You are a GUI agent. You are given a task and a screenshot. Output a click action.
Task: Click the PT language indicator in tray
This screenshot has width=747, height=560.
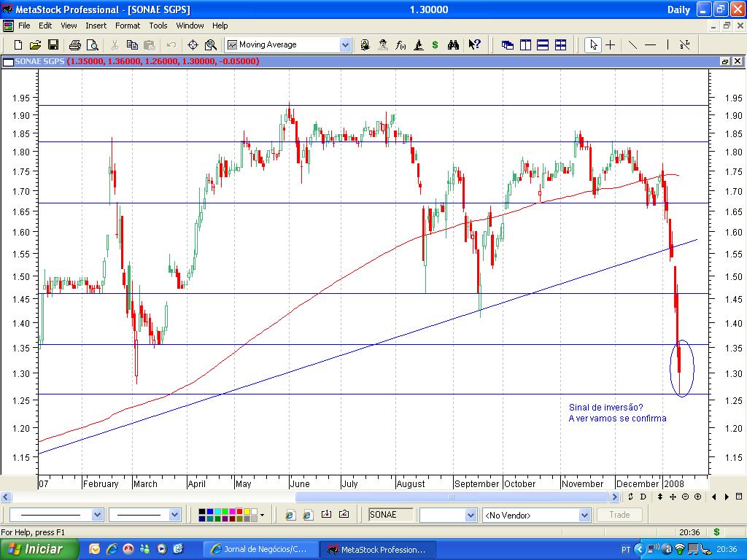(x=626, y=550)
